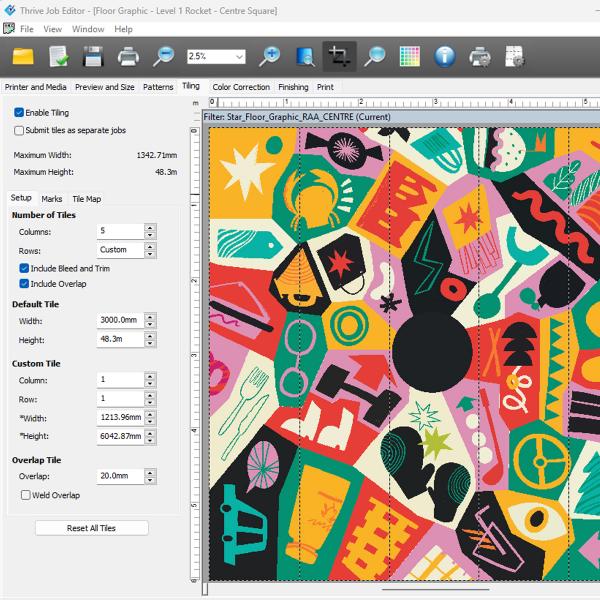Open the Tile Map sub-tab

pyautogui.click(x=86, y=199)
